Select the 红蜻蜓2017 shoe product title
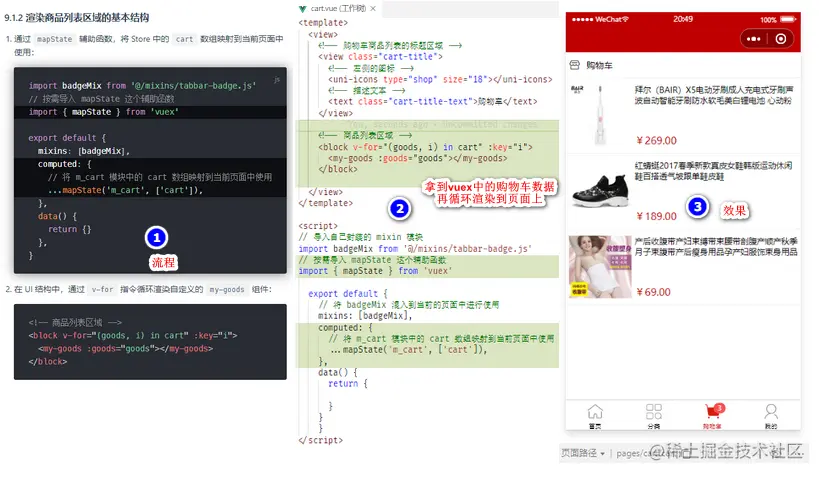 click(713, 171)
